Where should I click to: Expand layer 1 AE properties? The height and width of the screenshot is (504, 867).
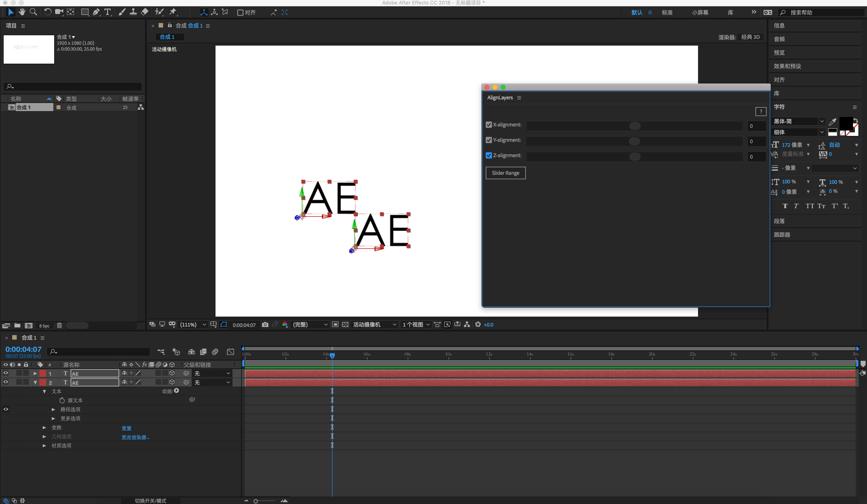coord(35,373)
